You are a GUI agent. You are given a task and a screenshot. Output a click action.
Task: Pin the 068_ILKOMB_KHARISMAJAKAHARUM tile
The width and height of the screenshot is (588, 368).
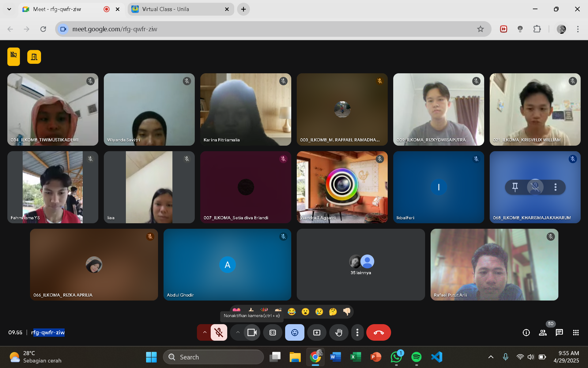click(515, 187)
